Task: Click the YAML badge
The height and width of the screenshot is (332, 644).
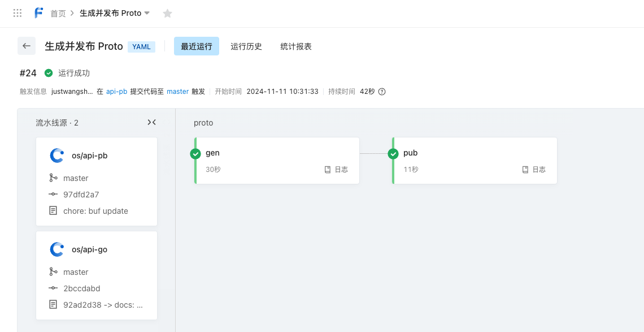Action: (x=141, y=47)
